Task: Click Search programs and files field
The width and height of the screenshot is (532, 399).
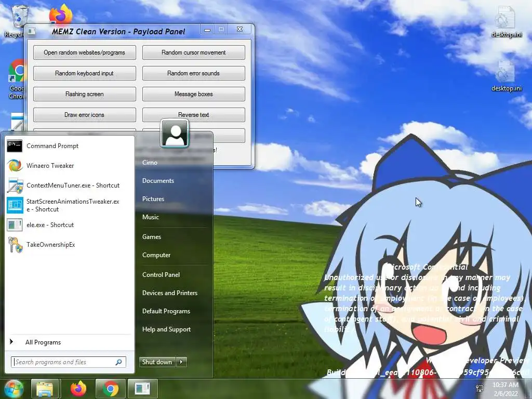Action: pyautogui.click(x=69, y=362)
